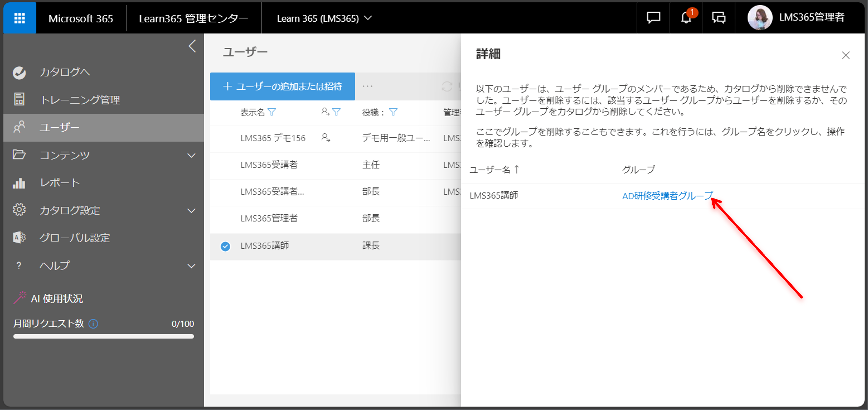Click the トレーニング管理 icon
The width and height of the screenshot is (868, 410).
click(19, 100)
